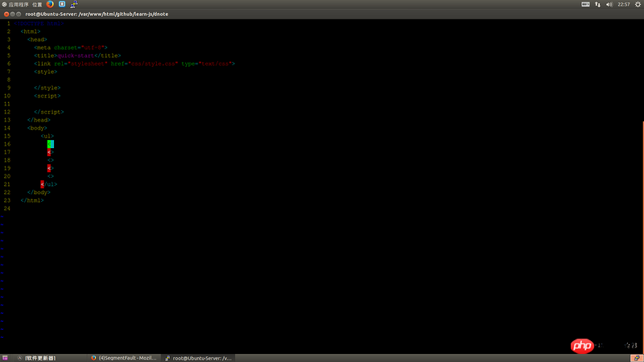Minimize the terminal window
The width and height of the screenshot is (644, 362).
[12, 14]
